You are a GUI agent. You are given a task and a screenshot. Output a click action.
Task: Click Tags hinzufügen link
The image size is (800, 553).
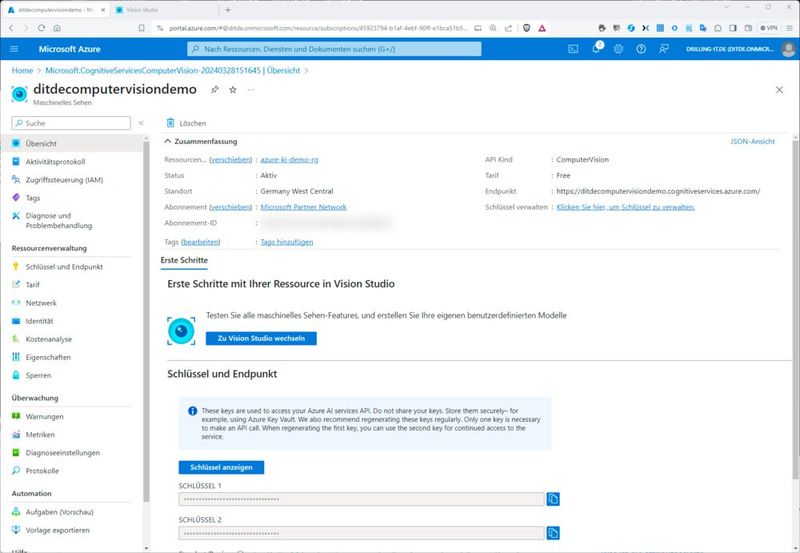point(287,242)
